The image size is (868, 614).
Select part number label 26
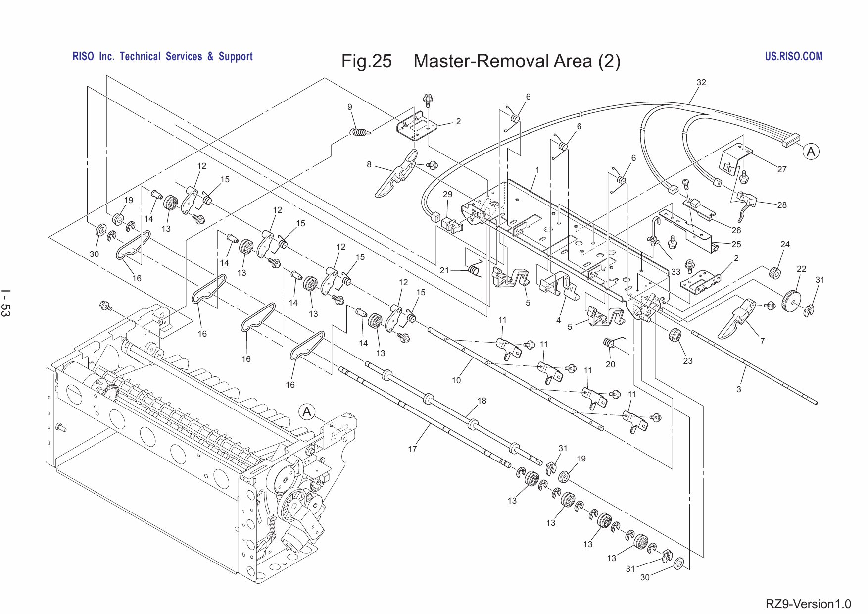[x=736, y=230]
